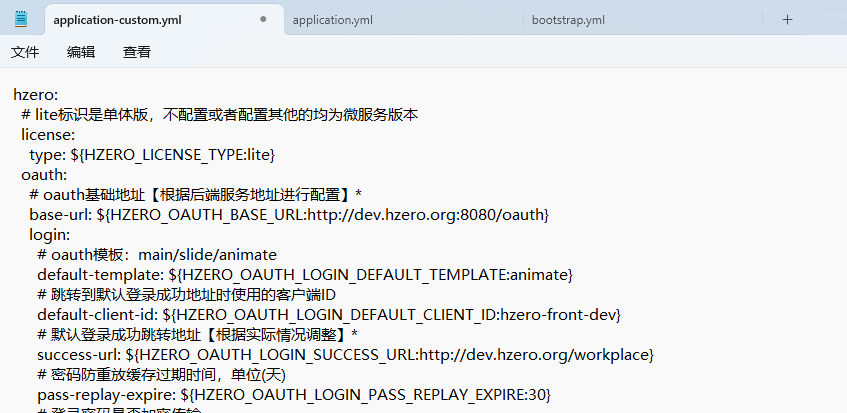
Task: Click the default-client-id line
Action: (329, 315)
